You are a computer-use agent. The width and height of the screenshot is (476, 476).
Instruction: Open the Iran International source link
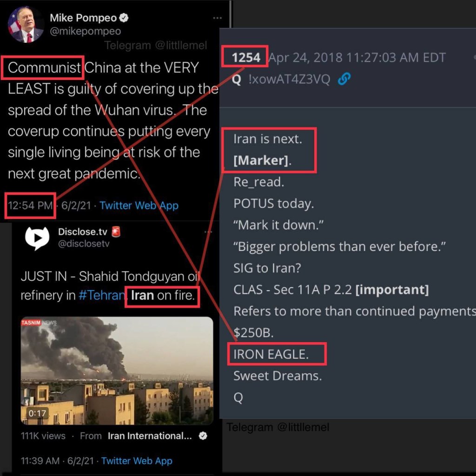click(149, 436)
